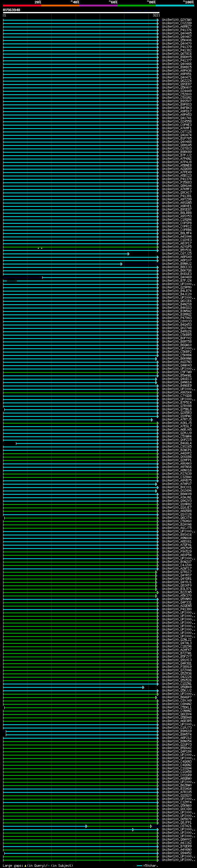Select hit UniRef100_C1DZN1
Viewport: 197px width, 868px height.
177,684
